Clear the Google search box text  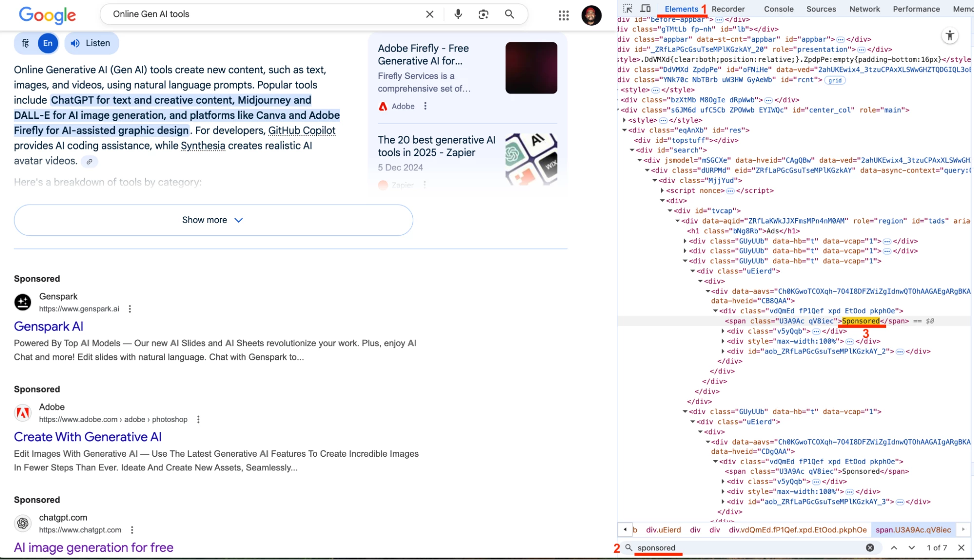tap(429, 14)
